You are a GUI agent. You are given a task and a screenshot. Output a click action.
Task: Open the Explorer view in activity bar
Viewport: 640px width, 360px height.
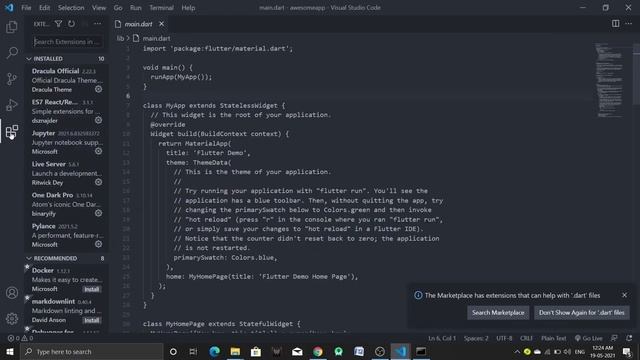tap(12, 27)
